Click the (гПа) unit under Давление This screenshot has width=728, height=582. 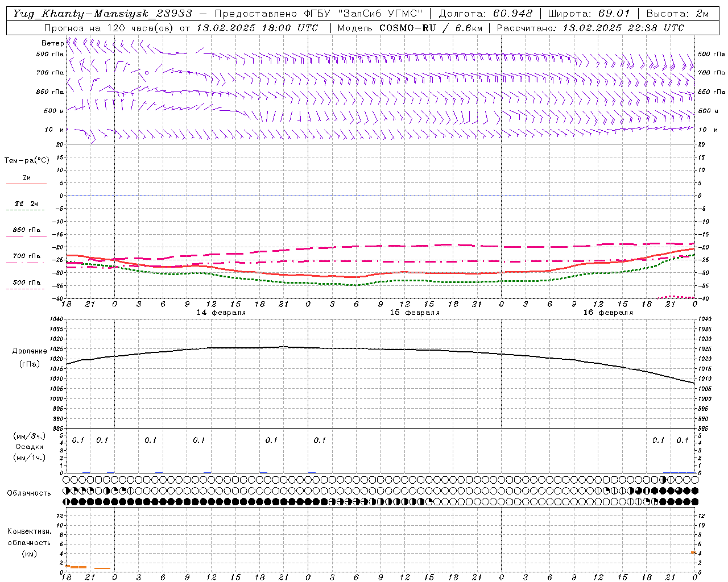point(30,364)
